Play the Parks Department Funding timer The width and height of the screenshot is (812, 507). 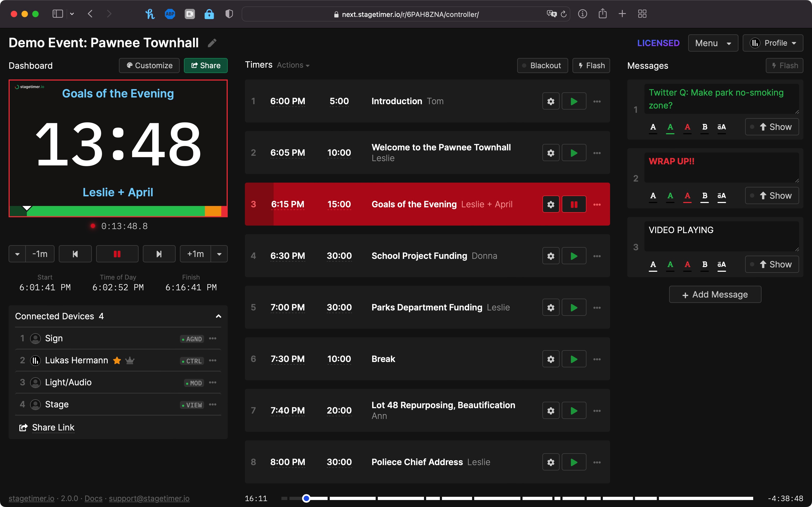click(x=574, y=307)
